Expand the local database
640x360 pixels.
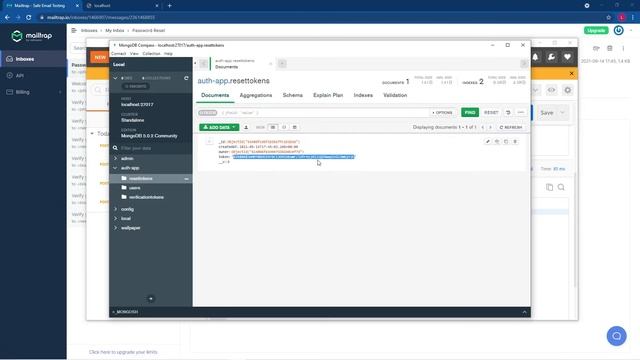coord(116,218)
